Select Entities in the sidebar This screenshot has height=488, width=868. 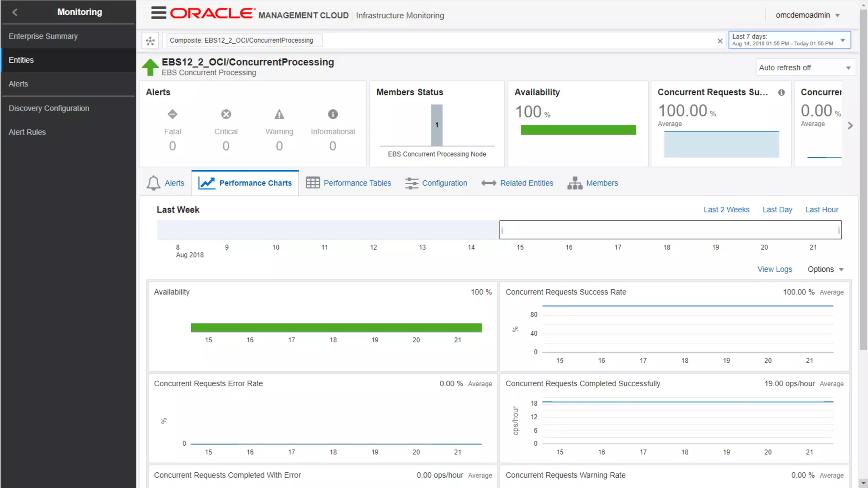pos(68,60)
